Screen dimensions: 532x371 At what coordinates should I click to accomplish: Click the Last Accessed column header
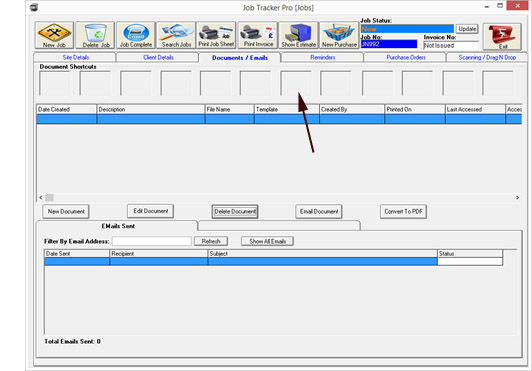tap(475, 109)
